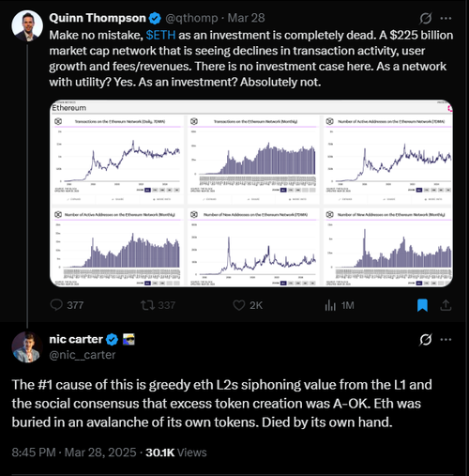View analytics showing 1M views
This screenshot has height=476, width=469.
coord(340,305)
